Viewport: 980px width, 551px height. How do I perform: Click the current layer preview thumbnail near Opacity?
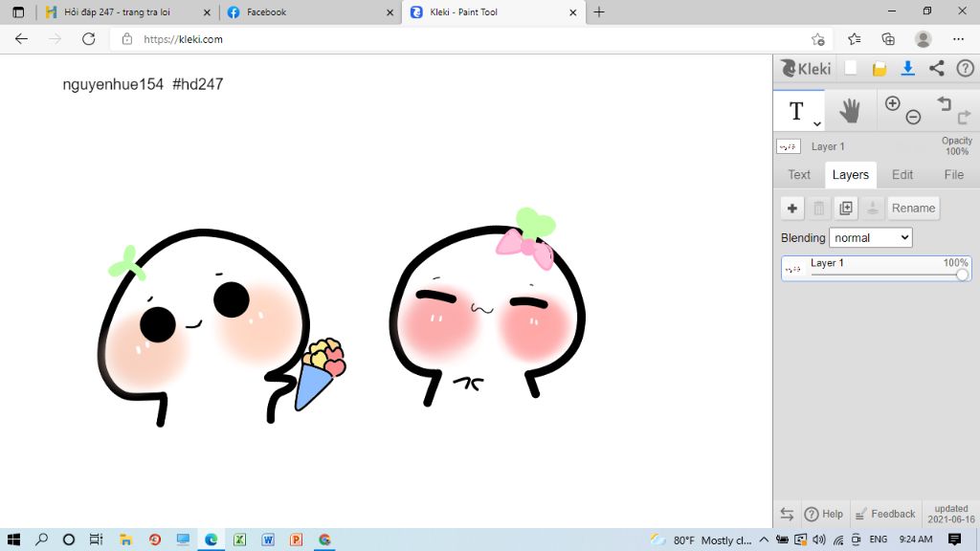[x=789, y=146]
